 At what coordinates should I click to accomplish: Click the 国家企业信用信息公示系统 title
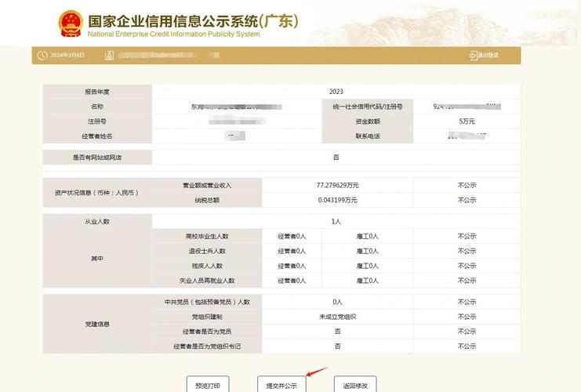click(x=193, y=21)
